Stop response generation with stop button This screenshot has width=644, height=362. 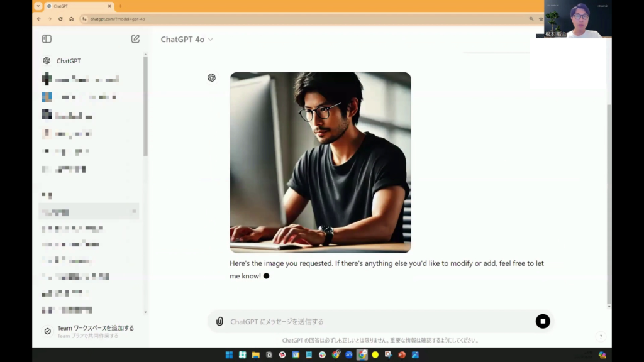click(x=542, y=321)
